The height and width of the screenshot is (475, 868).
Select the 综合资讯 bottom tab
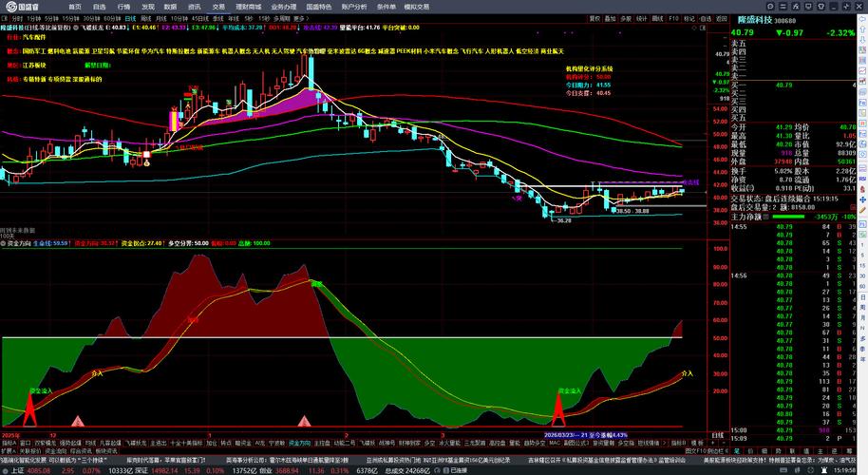pos(81,451)
